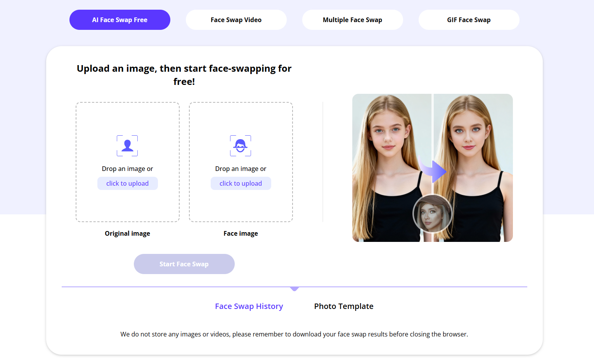594x364 pixels.
Task: Select Multiple Face Swap
Action: [x=352, y=19]
